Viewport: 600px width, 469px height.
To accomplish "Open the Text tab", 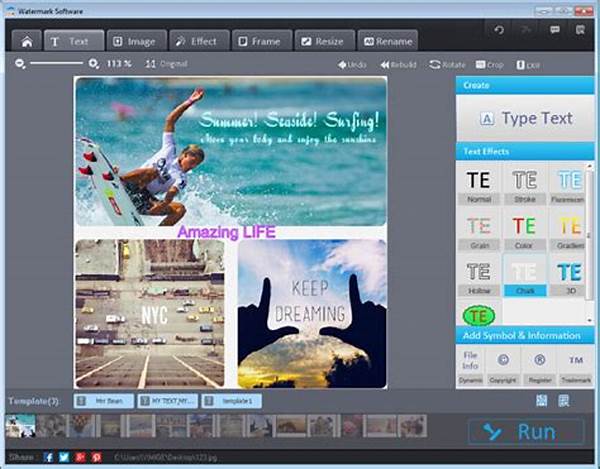I will 70,41.
